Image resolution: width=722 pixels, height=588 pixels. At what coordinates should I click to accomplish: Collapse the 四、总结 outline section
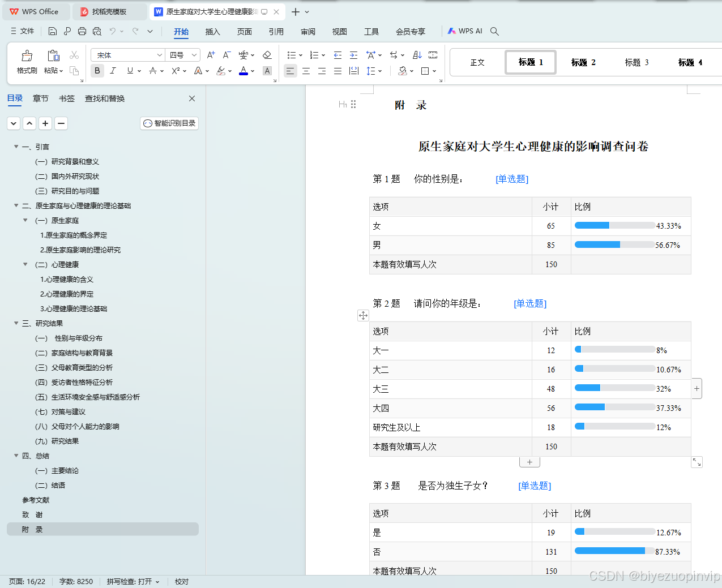click(x=16, y=456)
